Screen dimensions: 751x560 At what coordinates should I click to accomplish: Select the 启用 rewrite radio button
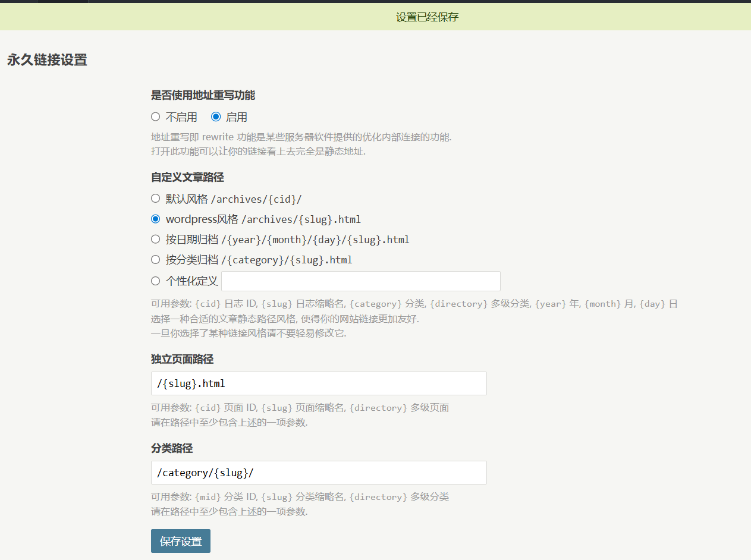pos(216,117)
